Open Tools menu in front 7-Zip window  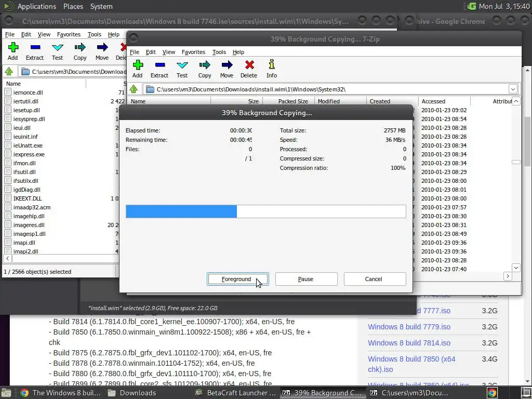coord(219,52)
